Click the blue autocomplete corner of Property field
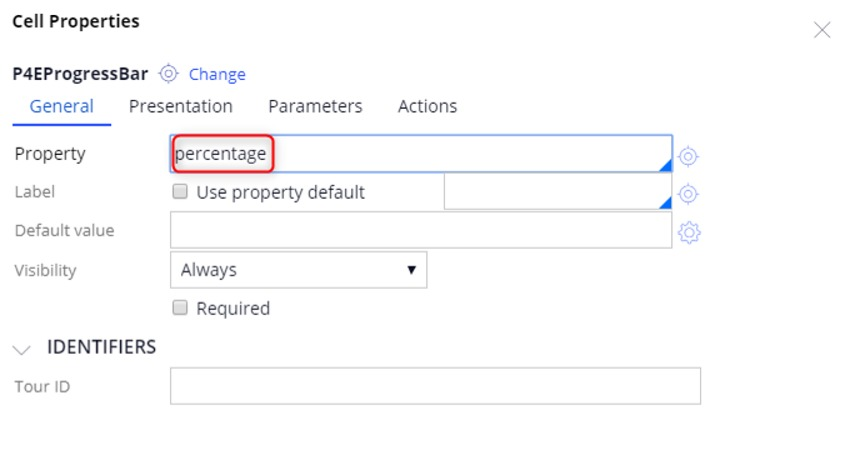 [666, 165]
